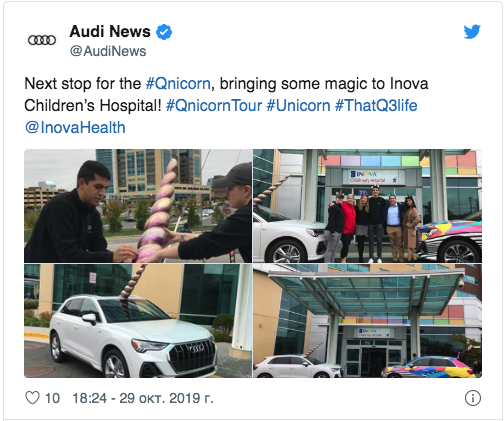Click the blue verified badge icon
This screenshot has width=504, height=421.
pyautogui.click(x=164, y=32)
